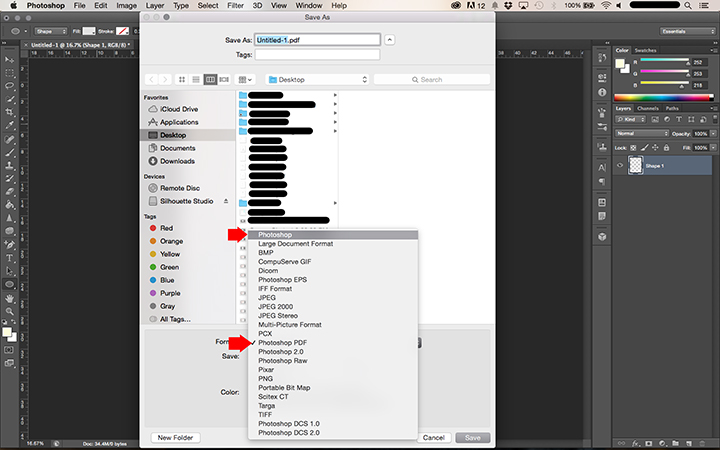
Task: Open the layer Kind filter dropdown
Action: (630, 119)
